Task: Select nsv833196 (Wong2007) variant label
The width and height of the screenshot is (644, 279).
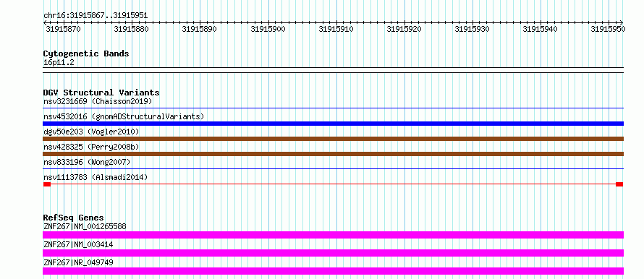Action: click(x=87, y=162)
